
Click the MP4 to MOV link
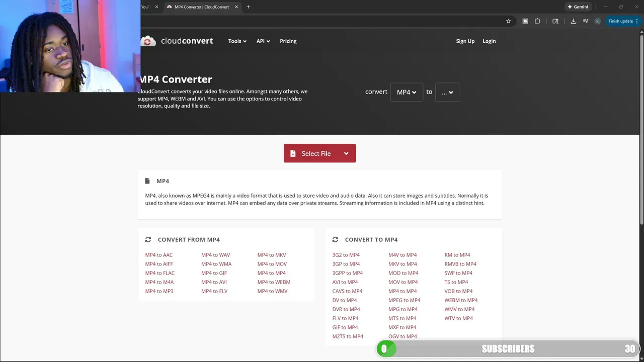click(272, 264)
